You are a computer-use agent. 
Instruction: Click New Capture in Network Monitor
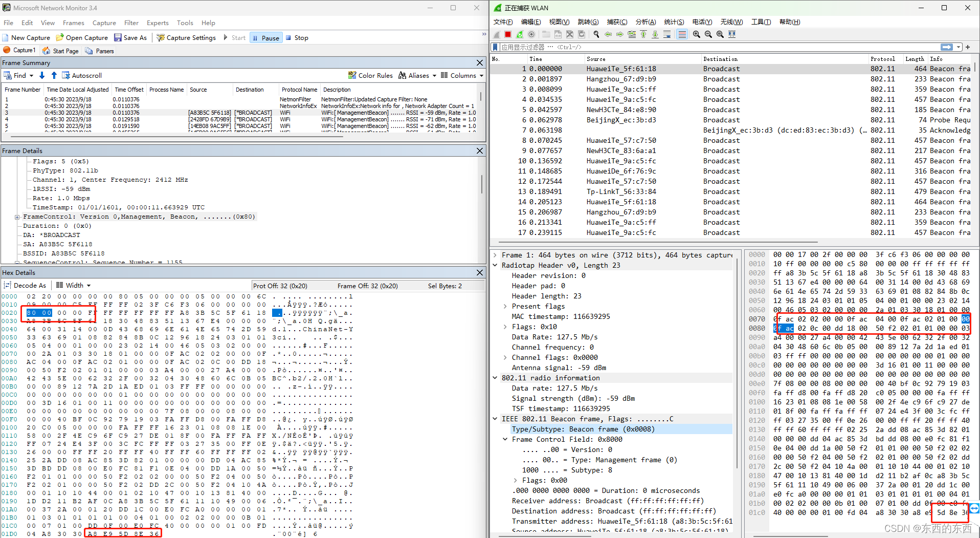point(27,38)
